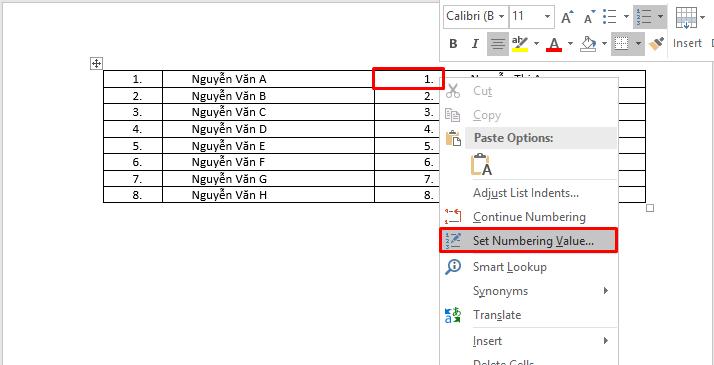This screenshot has width=714, height=365.
Task: Open the Insert submenu in context menu
Action: [528, 341]
